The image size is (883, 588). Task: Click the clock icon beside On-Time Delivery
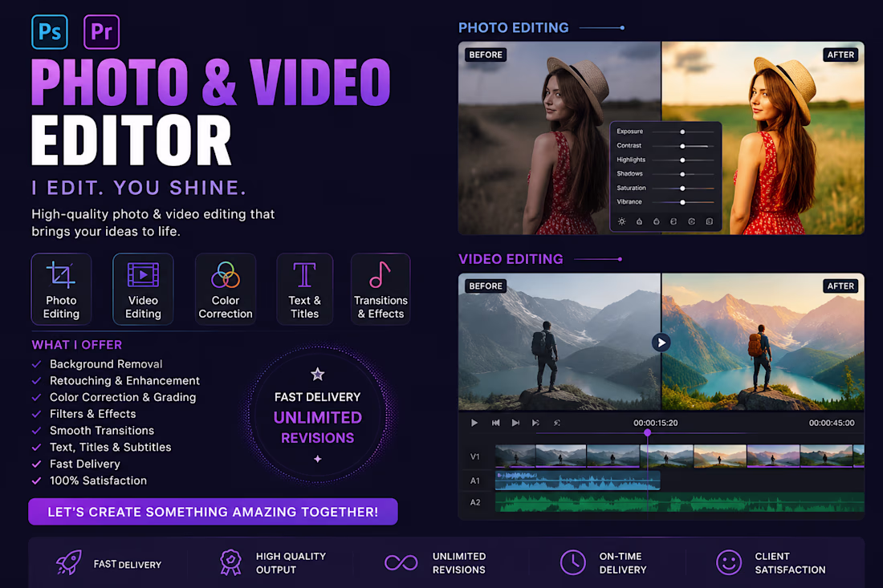coord(572,562)
